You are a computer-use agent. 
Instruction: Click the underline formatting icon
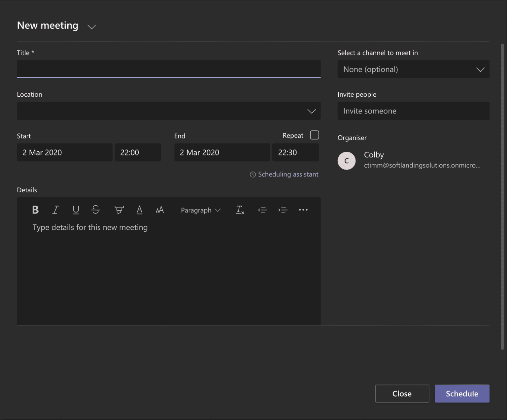tap(76, 210)
